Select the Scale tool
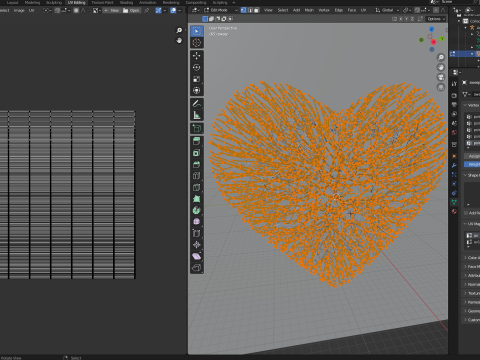The width and height of the screenshot is (480, 360). (x=197, y=79)
